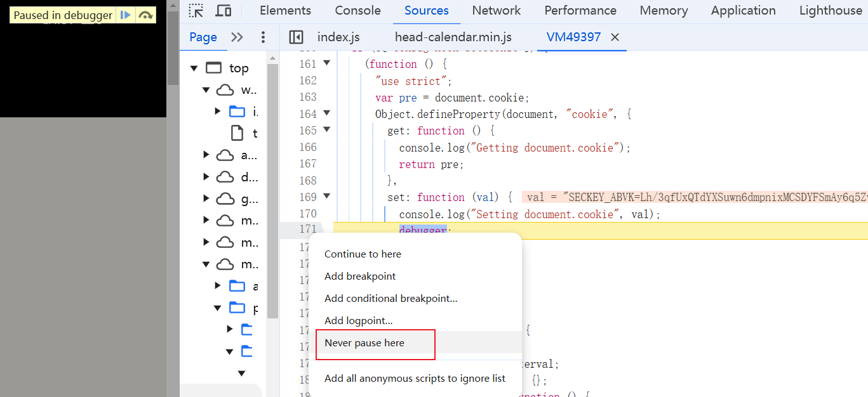
Task: Fold code block at line 164
Action: 326,114
